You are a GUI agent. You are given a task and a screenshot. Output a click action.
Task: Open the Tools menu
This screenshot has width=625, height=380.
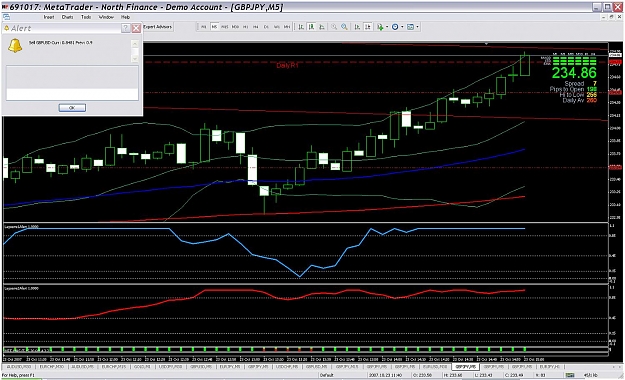coord(86,17)
